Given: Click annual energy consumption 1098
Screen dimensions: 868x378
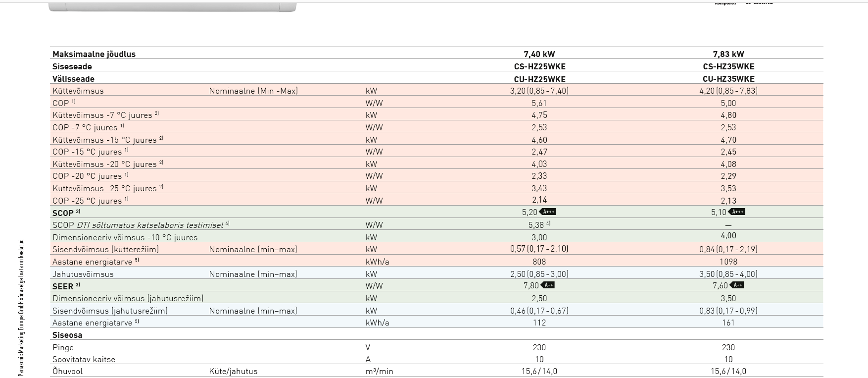Looking at the screenshot, I should [728, 262].
